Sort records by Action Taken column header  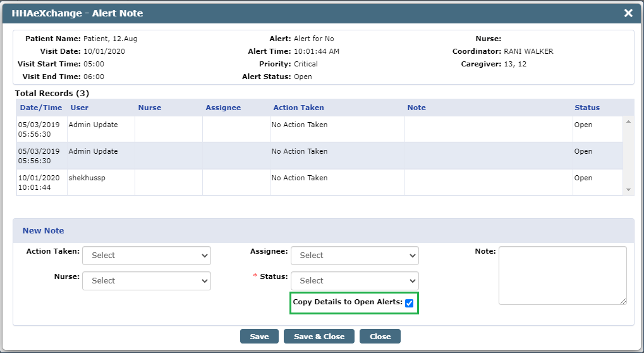298,108
